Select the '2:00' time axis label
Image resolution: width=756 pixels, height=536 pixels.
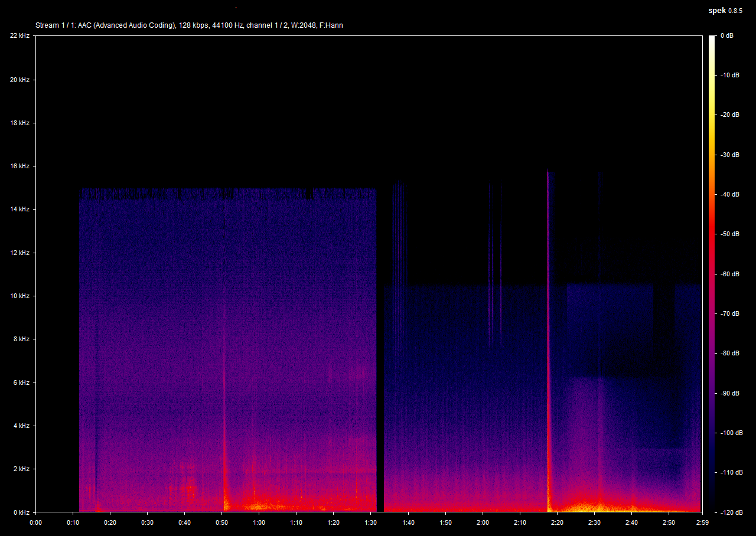pyautogui.click(x=482, y=522)
